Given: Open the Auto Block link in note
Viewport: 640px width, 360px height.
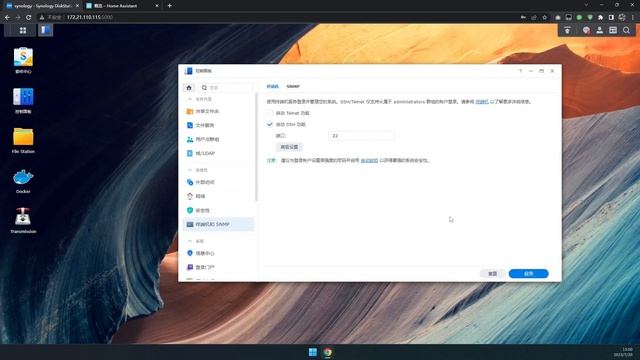Looking at the screenshot, I should [x=369, y=160].
